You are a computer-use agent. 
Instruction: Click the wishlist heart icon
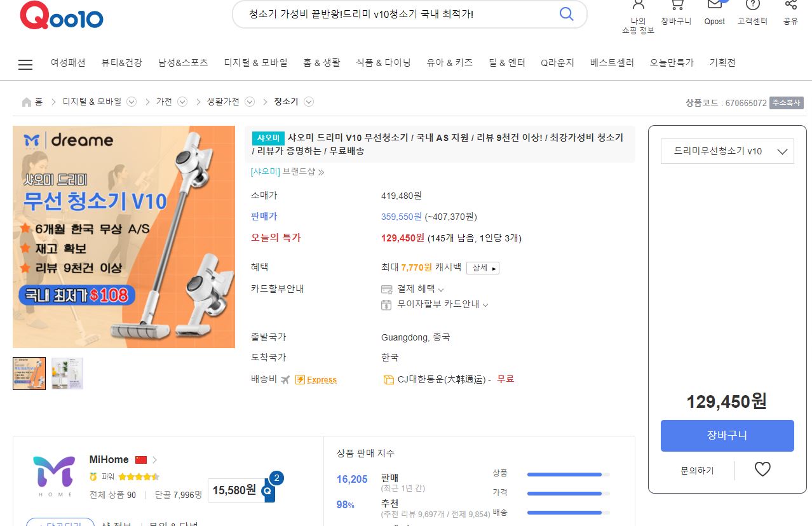(x=762, y=469)
